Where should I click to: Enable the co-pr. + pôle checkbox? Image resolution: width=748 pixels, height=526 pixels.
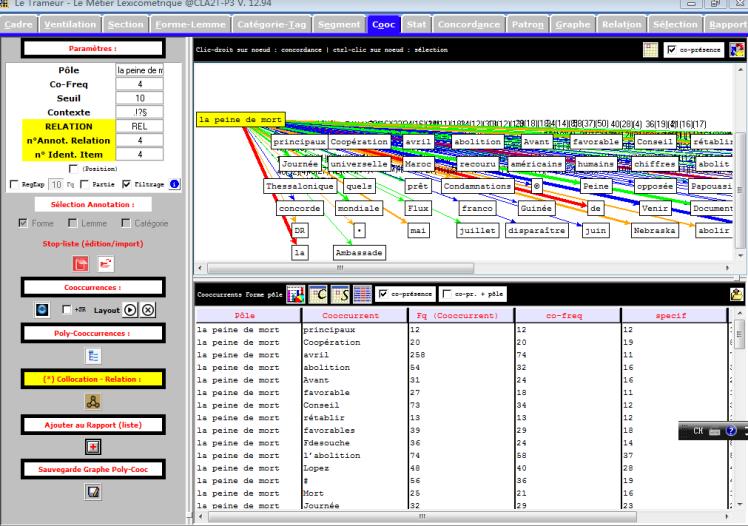click(x=447, y=294)
